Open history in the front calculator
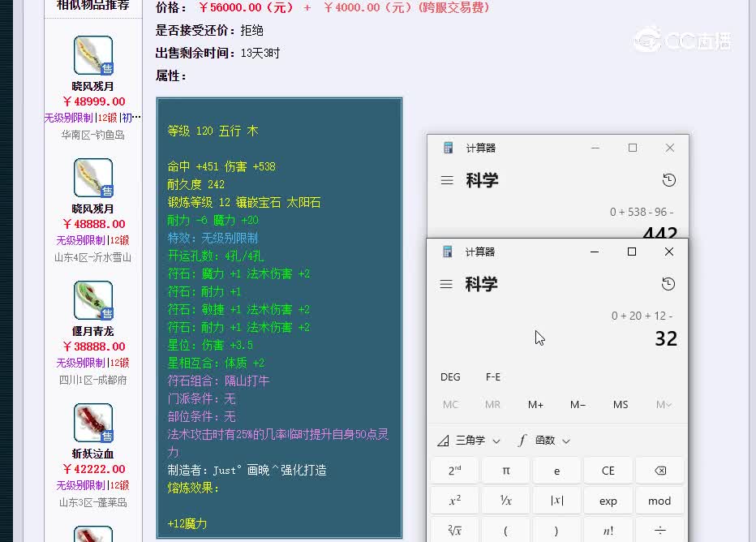The width and height of the screenshot is (756, 542). 668,284
